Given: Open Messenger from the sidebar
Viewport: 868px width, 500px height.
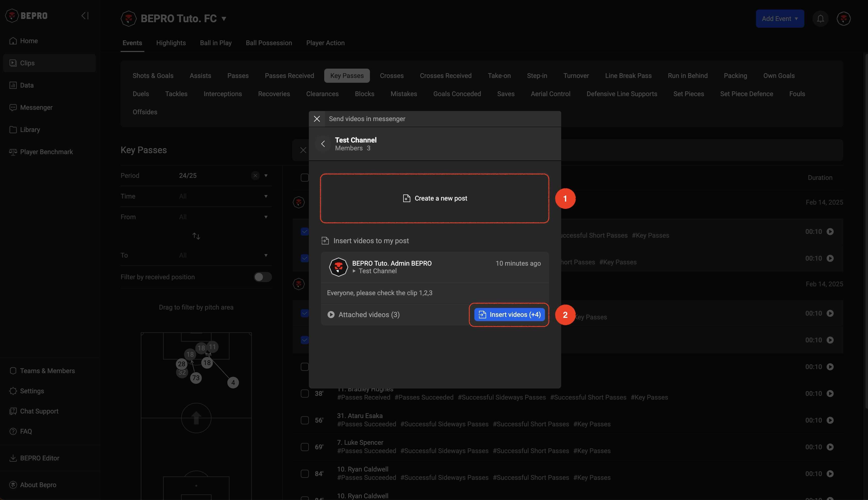Looking at the screenshot, I should (36, 107).
